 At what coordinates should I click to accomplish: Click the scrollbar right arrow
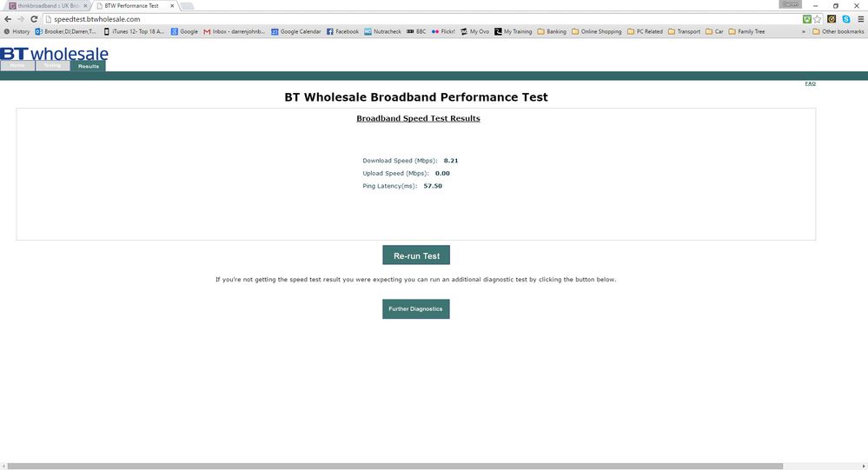[x=864, y=467]
